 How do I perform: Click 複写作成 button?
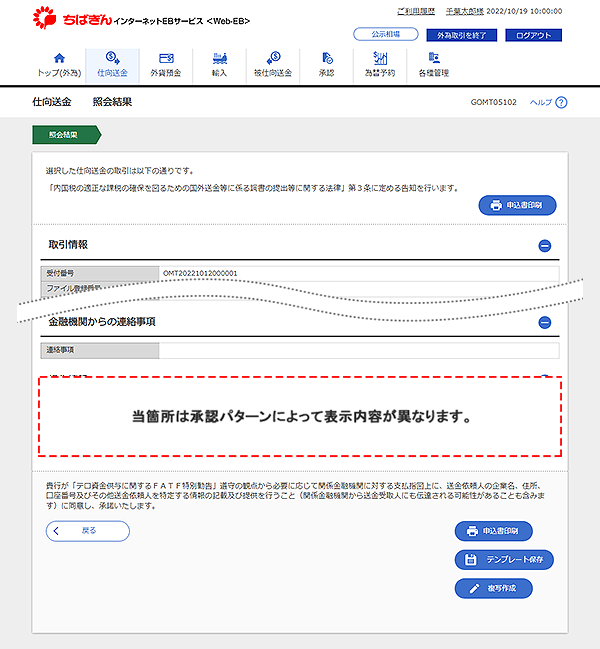point(493,588)
